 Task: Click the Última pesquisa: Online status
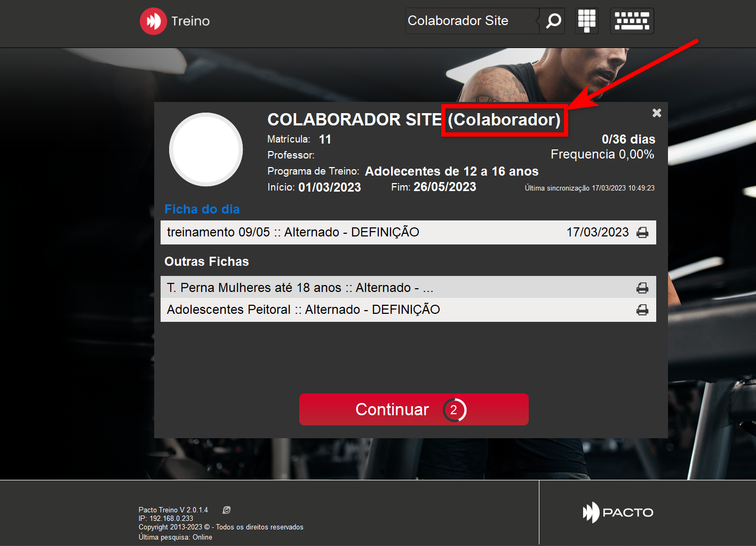point(176,537)
